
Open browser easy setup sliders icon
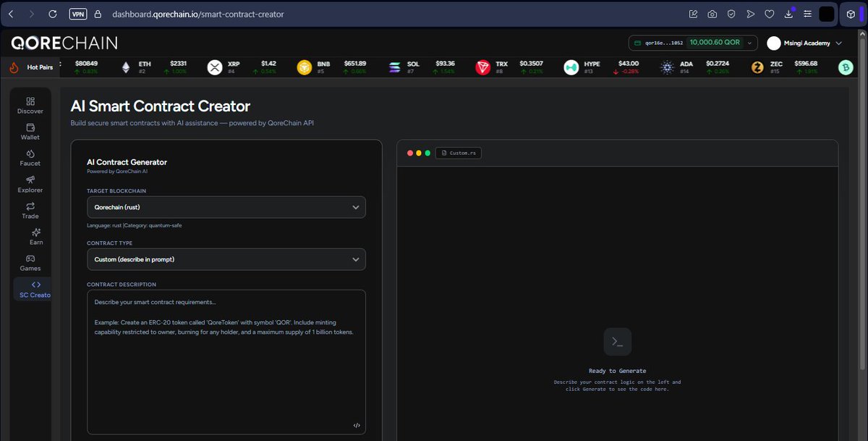coord(808,14)
